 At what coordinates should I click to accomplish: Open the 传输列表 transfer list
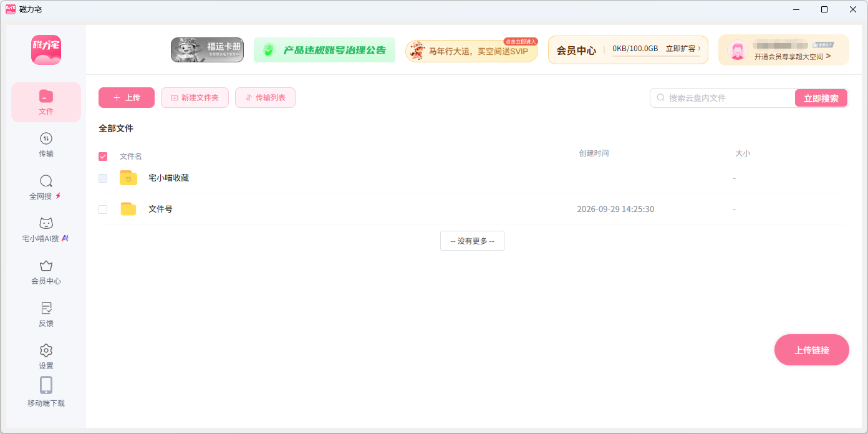tap(265, 98)
